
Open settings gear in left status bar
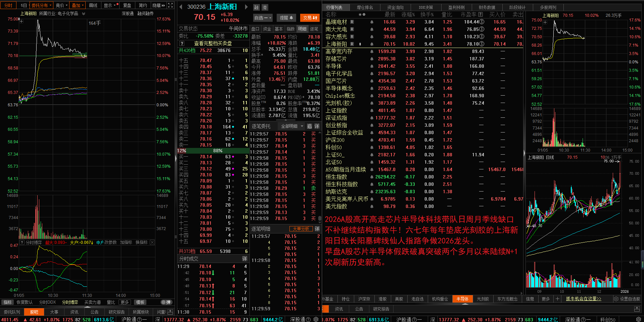(x=316, y=319)
